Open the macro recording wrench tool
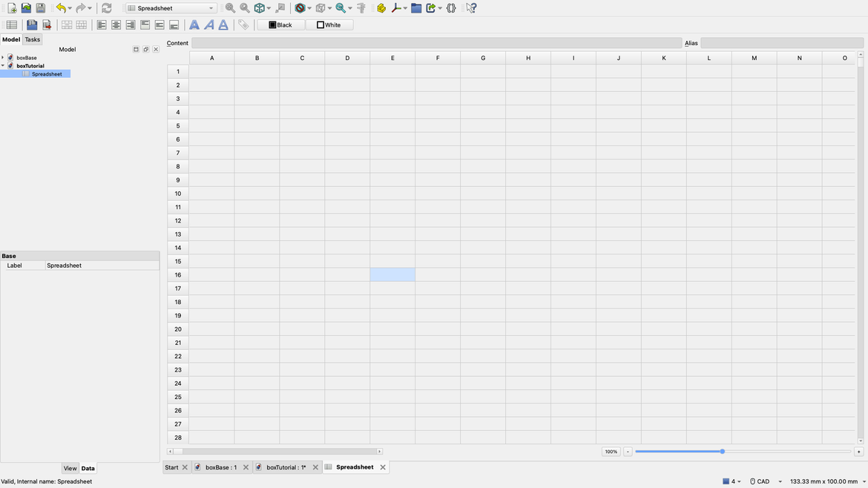 click(398, 7)
